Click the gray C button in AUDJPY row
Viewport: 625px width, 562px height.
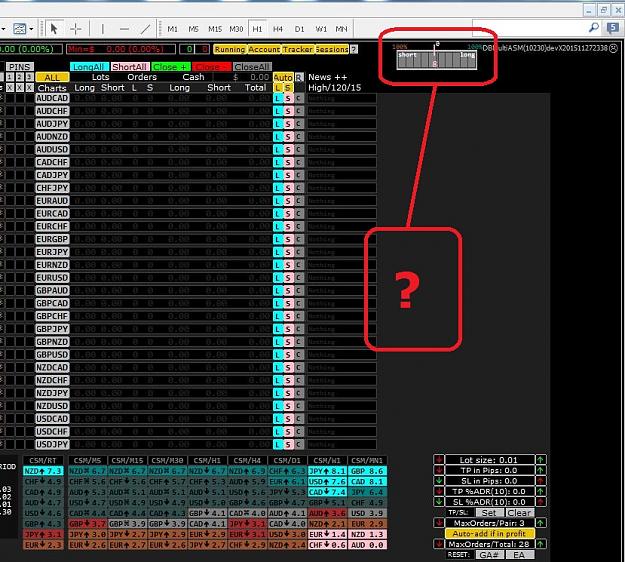[299, 124]
